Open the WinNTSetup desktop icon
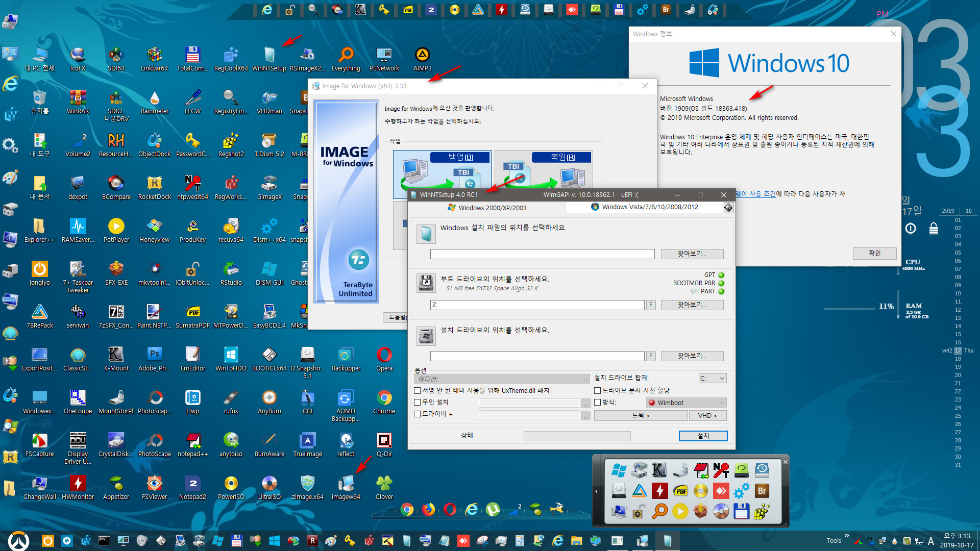980x551 pixels. pos(269,59)
